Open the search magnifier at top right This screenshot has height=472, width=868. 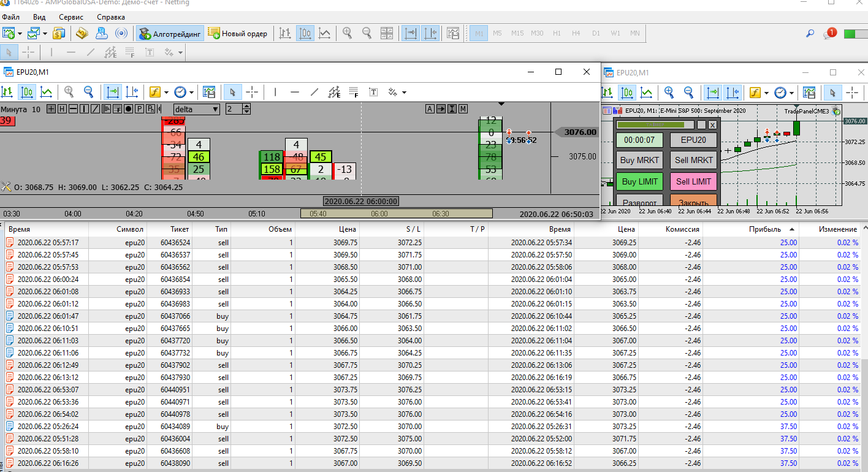coord(810,34)
